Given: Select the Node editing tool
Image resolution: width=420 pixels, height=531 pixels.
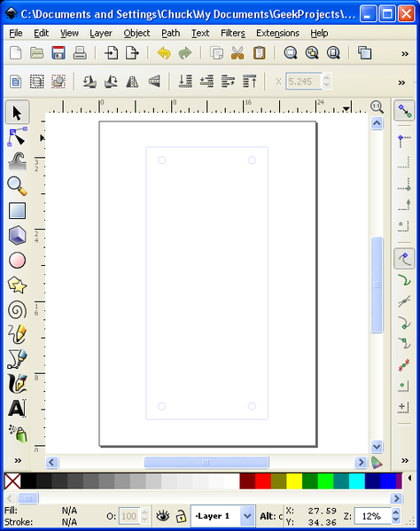Looking at the screenshot, I should (x=17, y=137).
